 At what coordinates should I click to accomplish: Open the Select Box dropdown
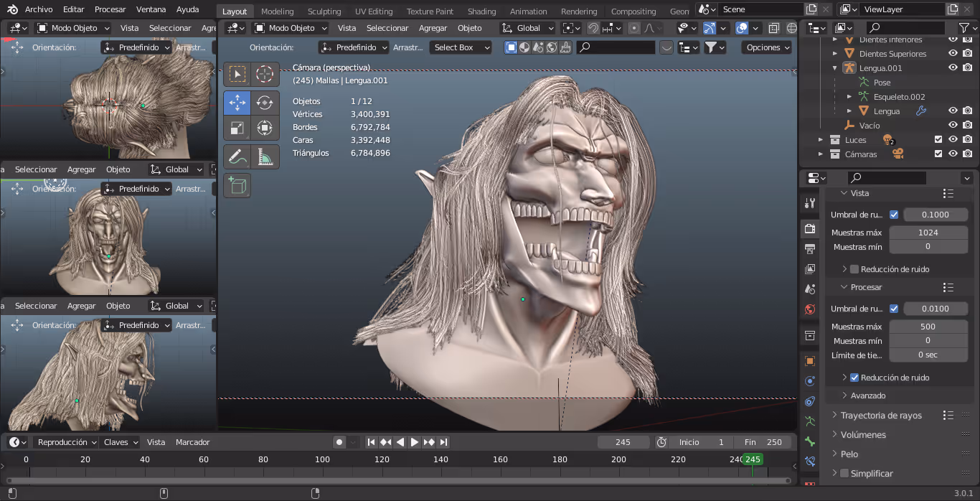(461, 47)
